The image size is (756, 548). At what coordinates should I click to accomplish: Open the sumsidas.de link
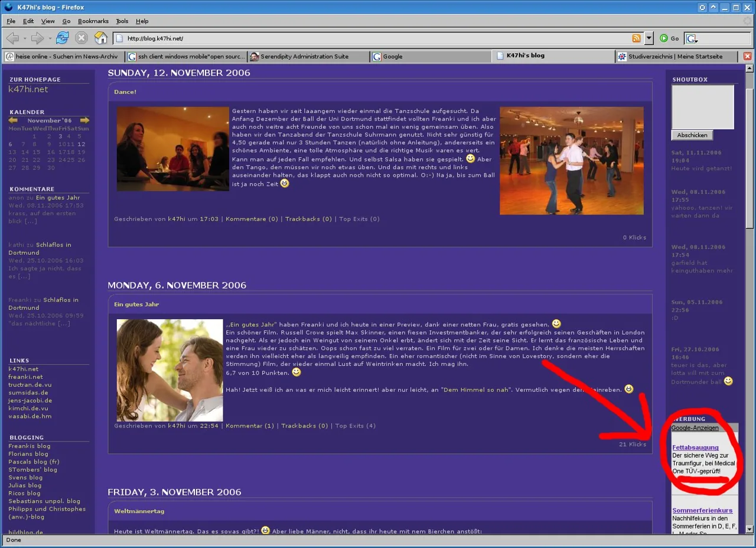tap(28, 393)
